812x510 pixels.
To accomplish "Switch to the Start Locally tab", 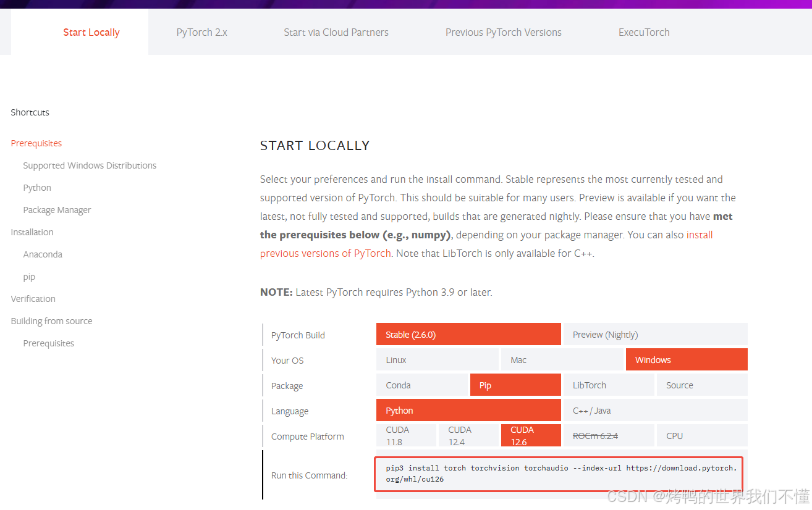I will click(x=91, y=32).
